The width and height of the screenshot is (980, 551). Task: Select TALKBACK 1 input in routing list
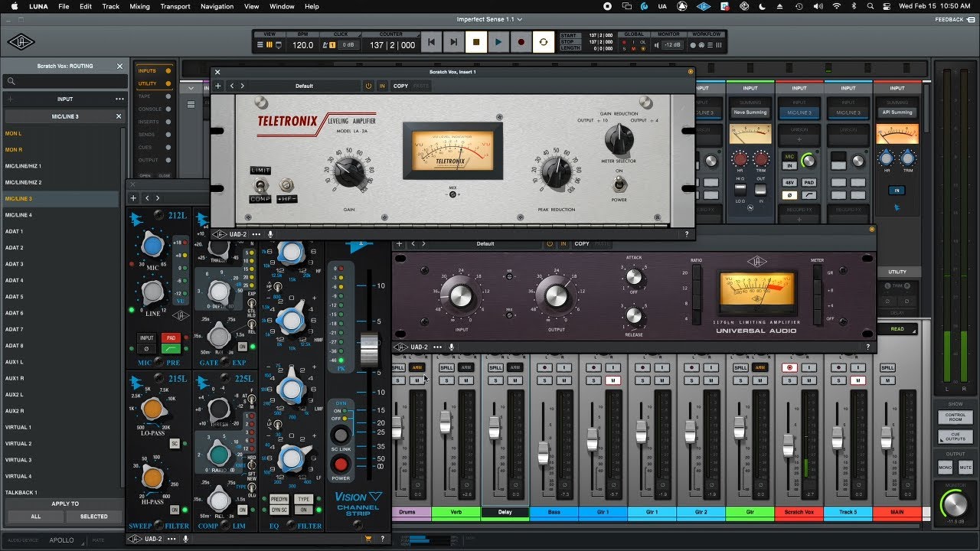[x=61, y=492]
